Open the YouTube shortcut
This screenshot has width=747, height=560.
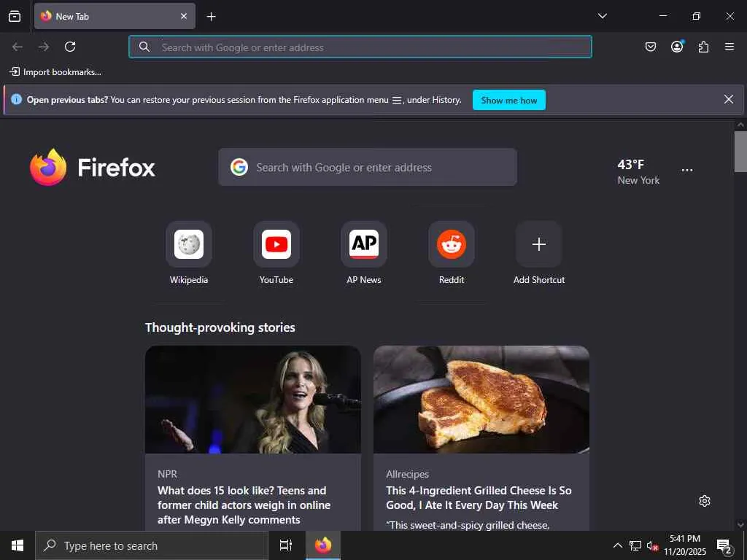click(276, 253)
